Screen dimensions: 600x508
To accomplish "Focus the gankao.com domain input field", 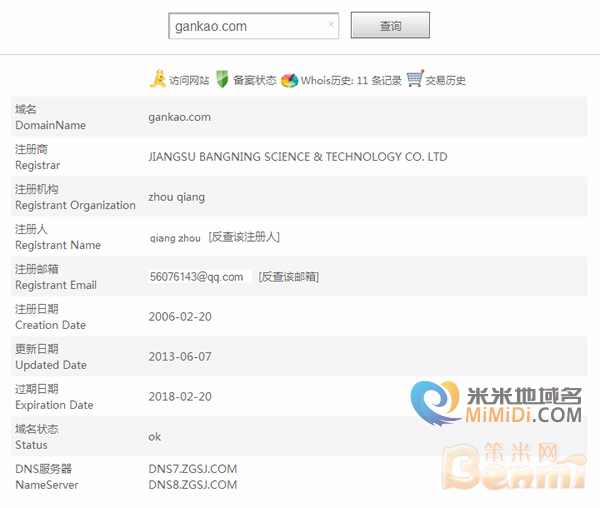I will 253,26.
